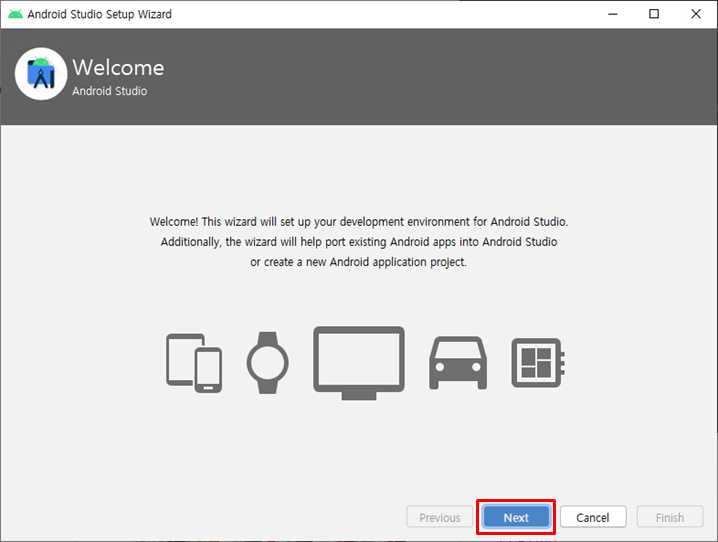Close the Android Studio Setup Wizard
The height and width of the screenshot is (542, 718).
tap(696, 14)
